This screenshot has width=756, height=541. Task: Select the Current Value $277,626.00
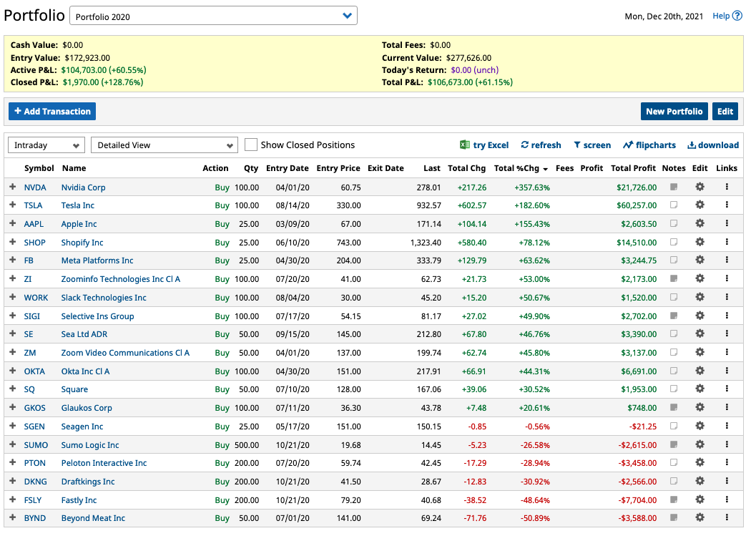tap(468, 57)
